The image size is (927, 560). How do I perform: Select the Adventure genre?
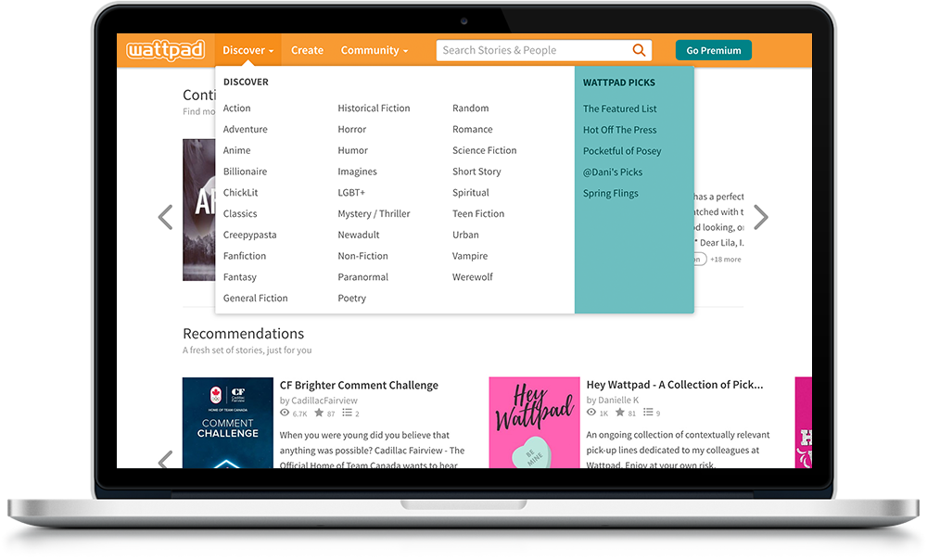246,130
